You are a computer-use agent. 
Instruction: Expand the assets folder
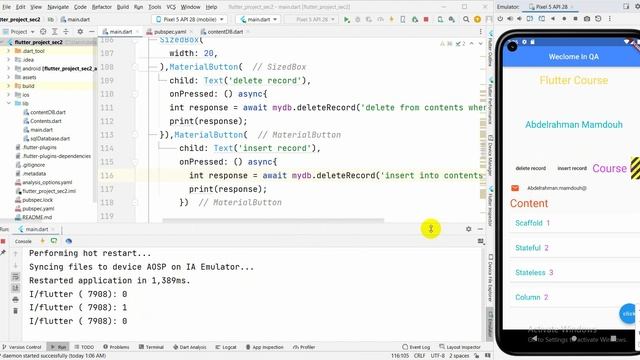point(8,77)
